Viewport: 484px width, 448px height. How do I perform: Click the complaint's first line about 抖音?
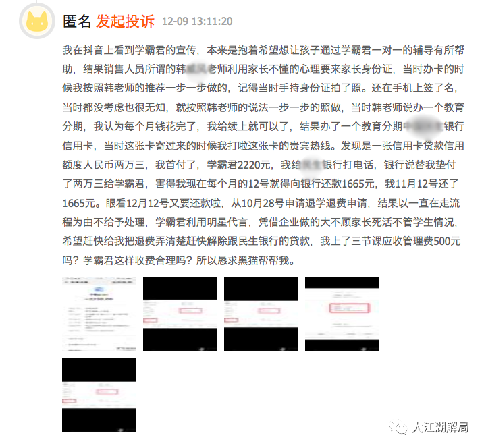point(263,50)
